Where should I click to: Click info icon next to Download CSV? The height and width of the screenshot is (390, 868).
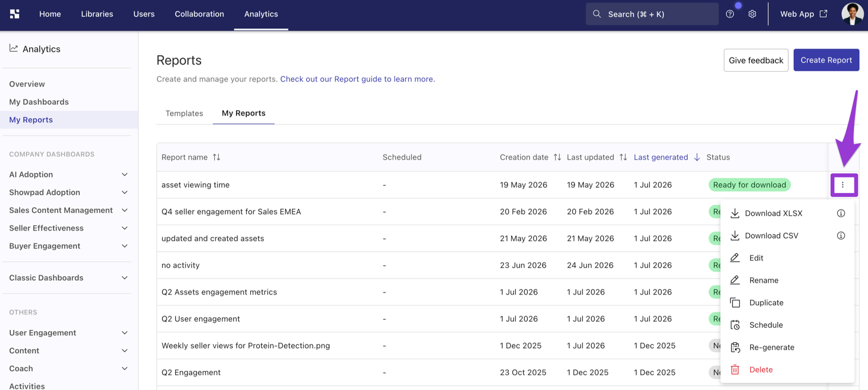pyautogui.click(x=841, y=235)
